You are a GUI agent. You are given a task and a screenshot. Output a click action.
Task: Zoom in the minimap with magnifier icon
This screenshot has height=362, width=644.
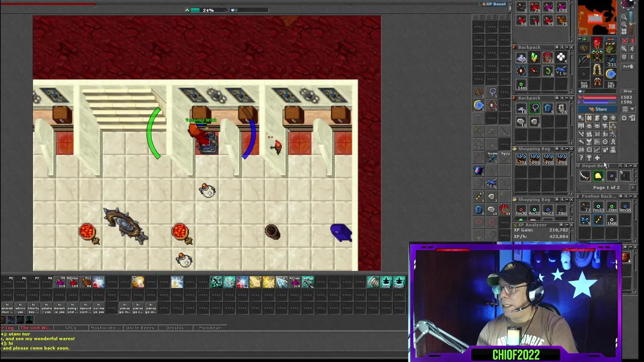624,24
